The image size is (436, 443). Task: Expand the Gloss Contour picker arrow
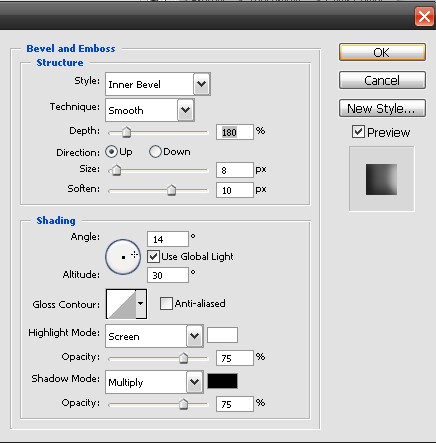click(141, 304)
